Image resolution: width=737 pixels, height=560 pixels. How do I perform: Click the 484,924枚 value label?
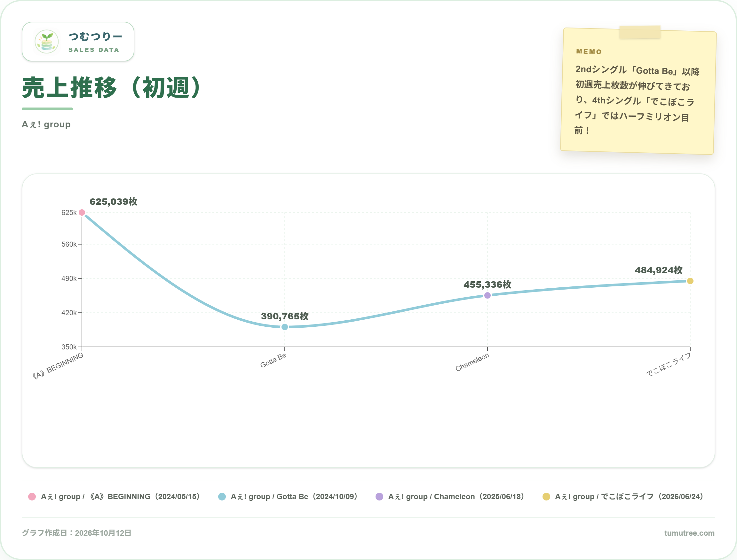coord(659,270)
